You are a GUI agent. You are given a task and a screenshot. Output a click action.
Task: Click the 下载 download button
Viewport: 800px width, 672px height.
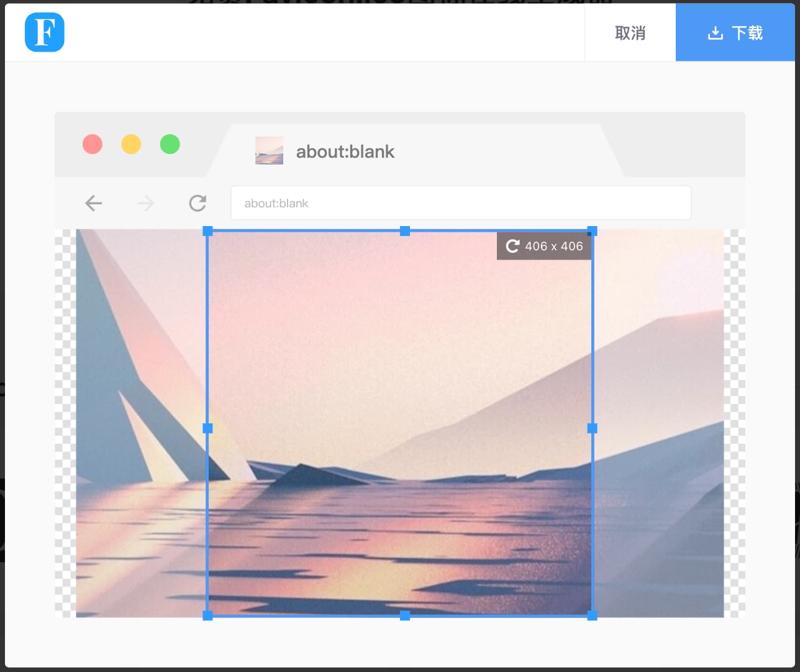pyautogui.click(x=735, y=32)
